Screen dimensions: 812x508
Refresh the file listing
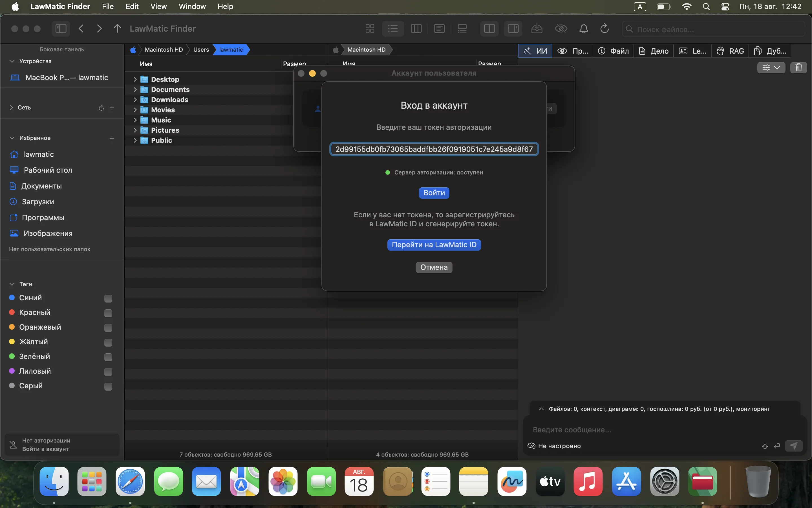[x=605, y=29]
